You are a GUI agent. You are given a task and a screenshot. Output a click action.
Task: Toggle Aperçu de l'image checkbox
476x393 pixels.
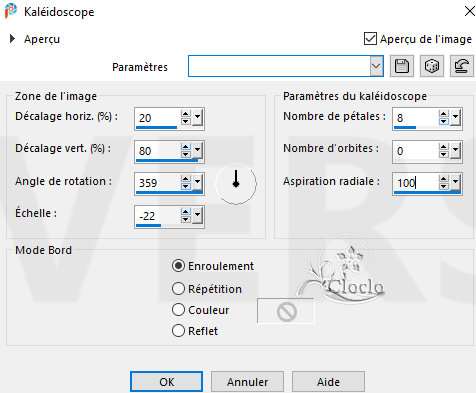370,39
